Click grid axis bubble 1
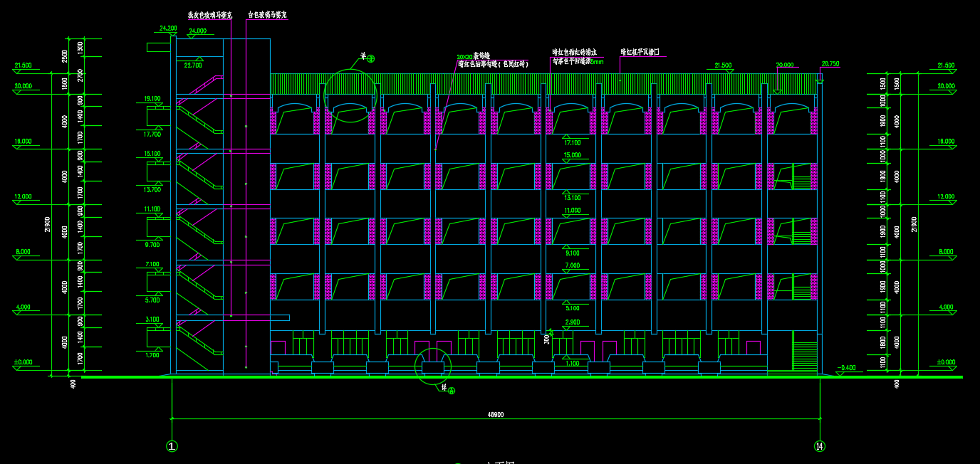980x464 pixels. coord(172,446)
